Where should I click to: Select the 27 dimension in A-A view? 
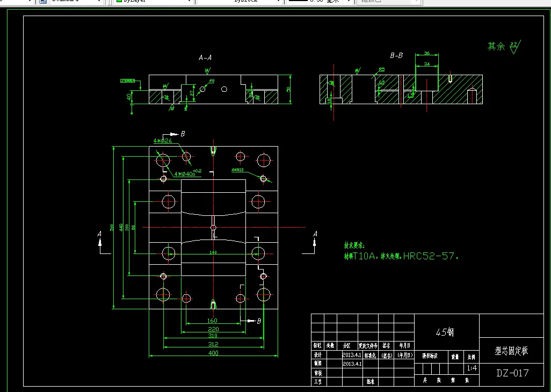[192, 93]
